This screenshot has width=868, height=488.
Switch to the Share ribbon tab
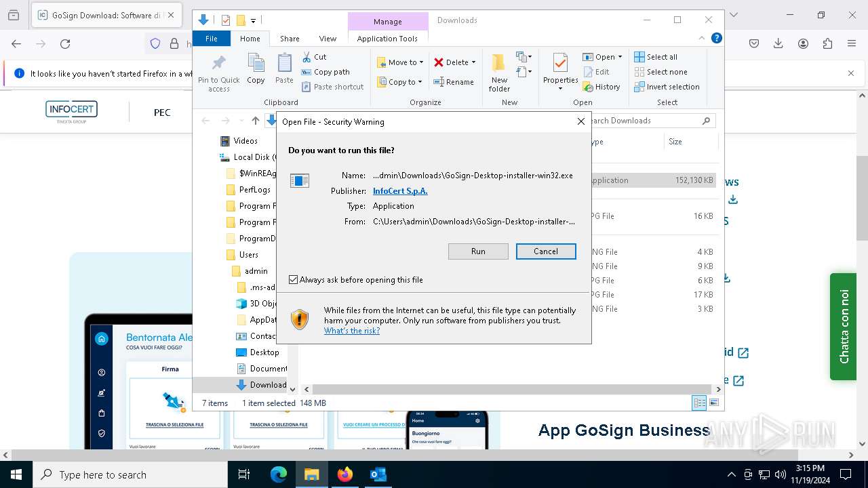[x=290, y=39]
